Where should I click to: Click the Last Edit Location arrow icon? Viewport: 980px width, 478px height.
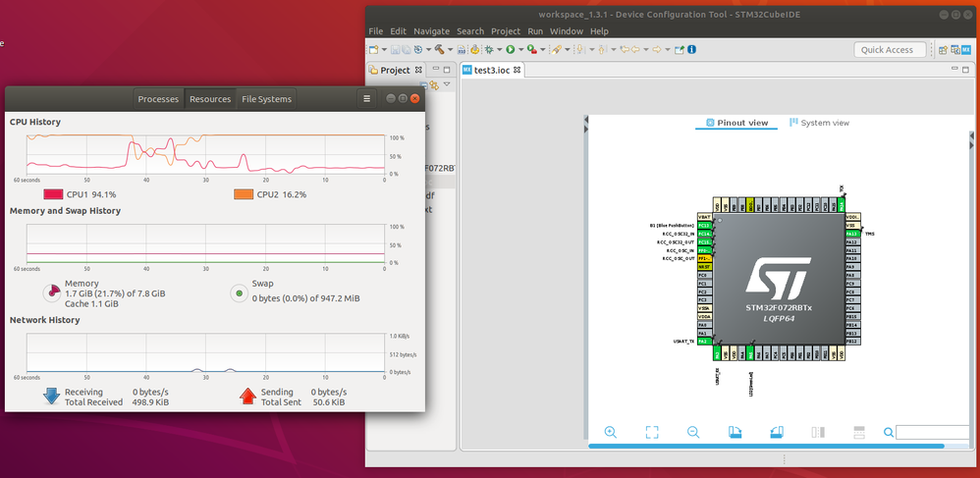tap(625, 49)
